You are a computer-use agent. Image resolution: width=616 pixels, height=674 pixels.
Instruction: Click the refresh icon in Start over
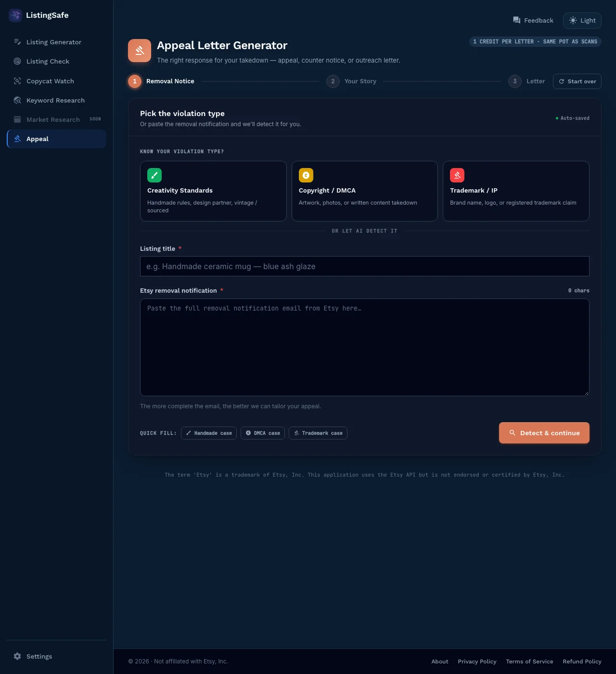pyautogui.click(x=561, y=81)
